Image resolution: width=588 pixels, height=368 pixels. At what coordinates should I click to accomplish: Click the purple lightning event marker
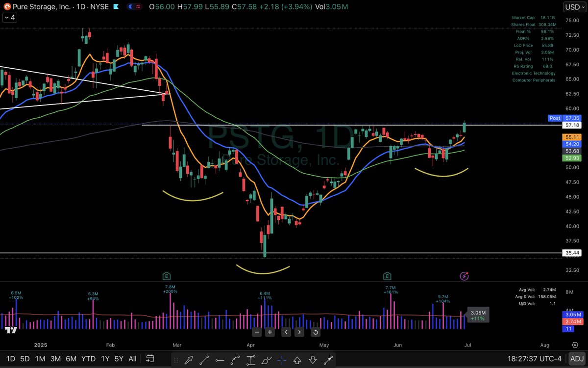tap(465, 276)
